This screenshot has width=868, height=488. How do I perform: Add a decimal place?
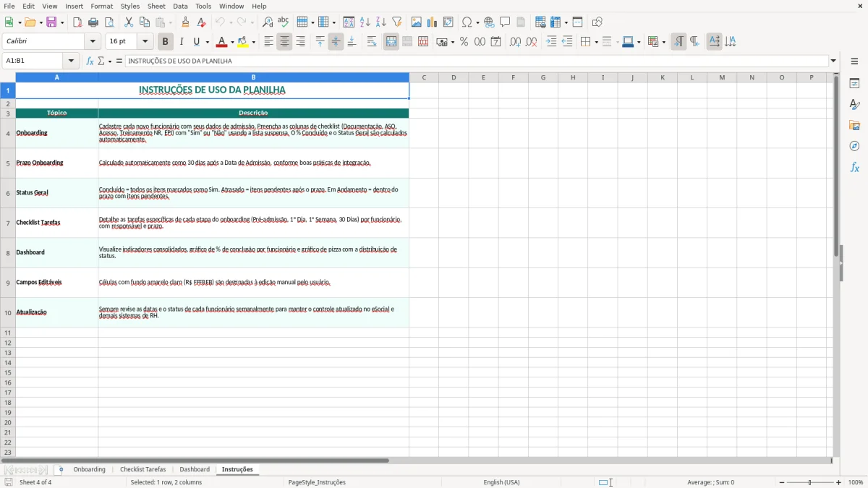(515, 42)
